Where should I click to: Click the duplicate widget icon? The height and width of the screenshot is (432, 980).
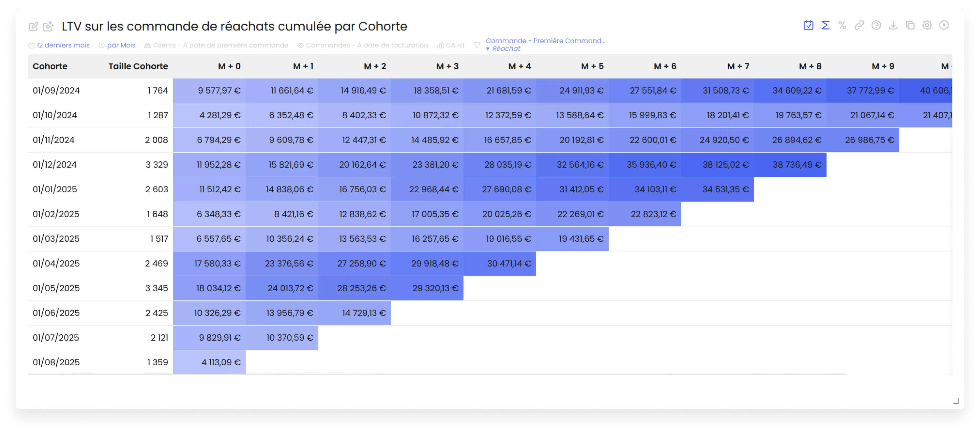[x=910, y=25]
